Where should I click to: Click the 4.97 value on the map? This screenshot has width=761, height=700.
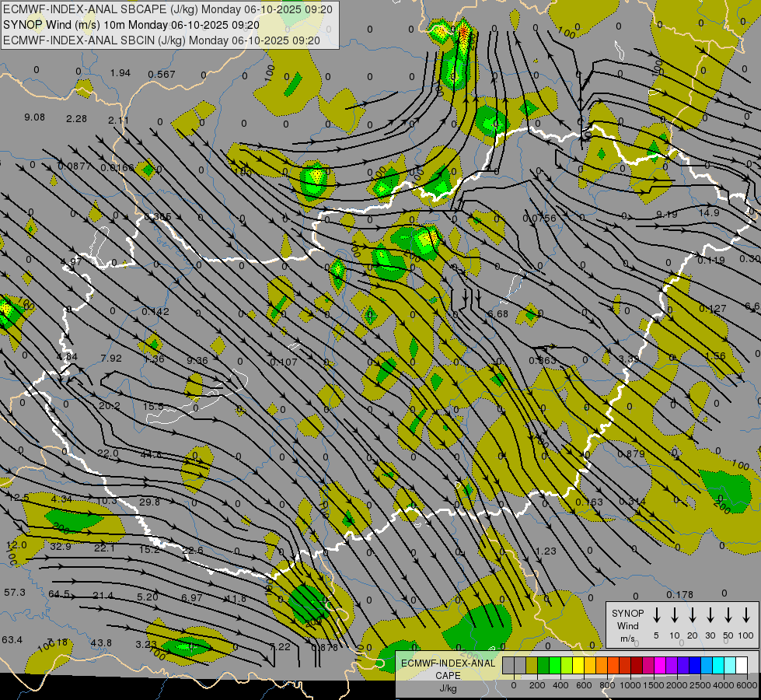pos(71,262)
